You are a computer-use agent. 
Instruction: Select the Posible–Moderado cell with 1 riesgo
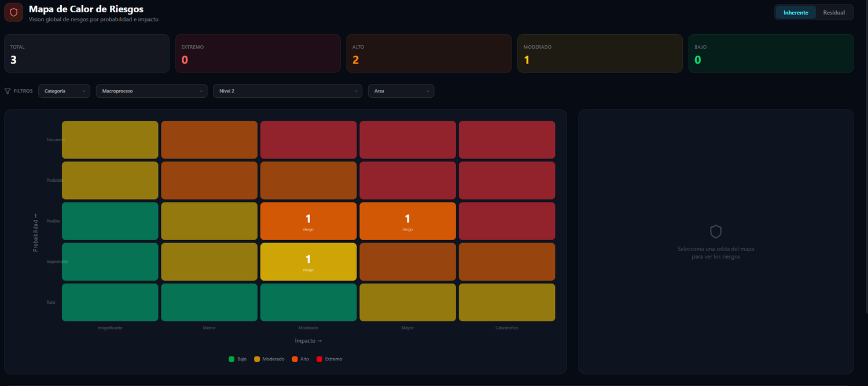pyautogui.click(x=308, y=221)
